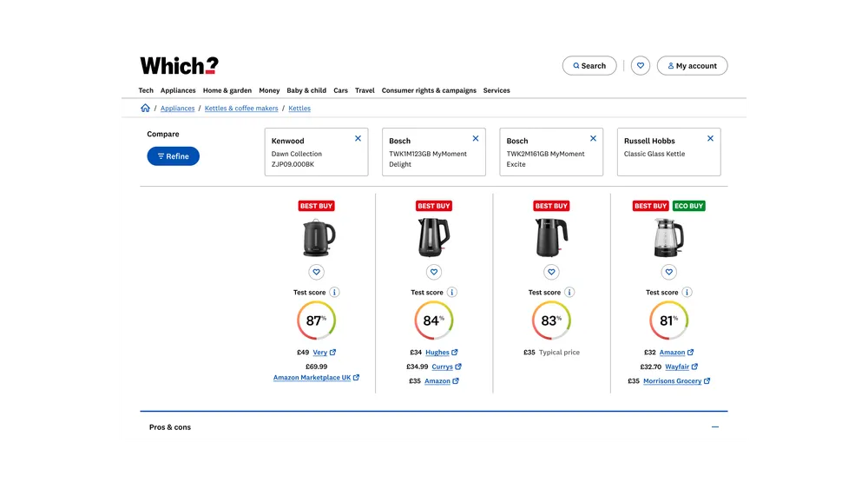Click the Search button
The height and width of the screenshot is (489, 868).
[x=589, y=66]
